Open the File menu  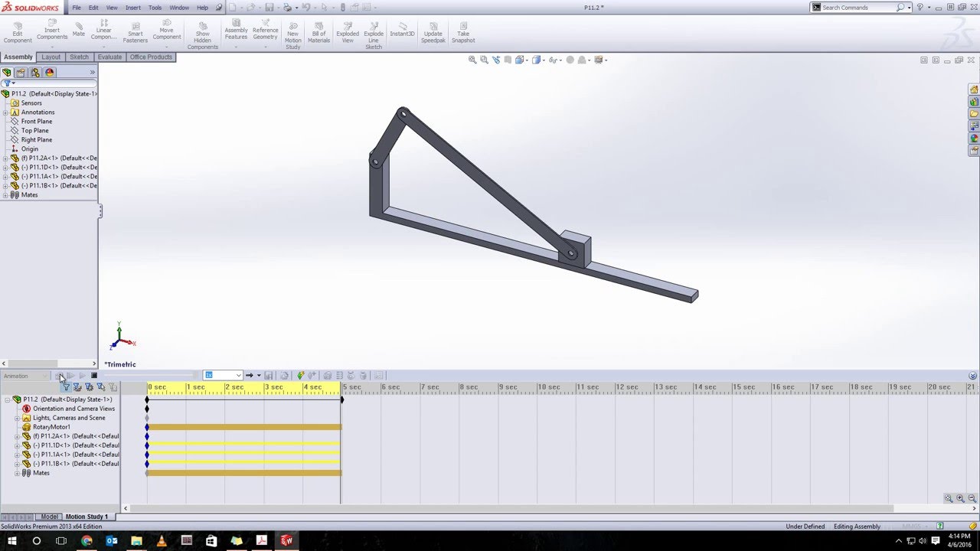pos(77,8)
